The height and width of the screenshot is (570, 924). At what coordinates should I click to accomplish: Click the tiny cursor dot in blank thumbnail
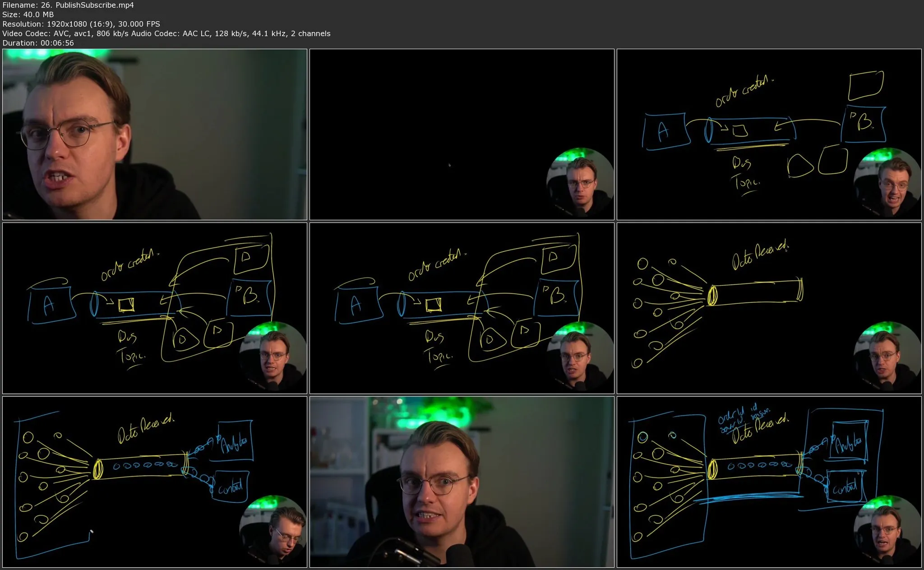point(449,165)
